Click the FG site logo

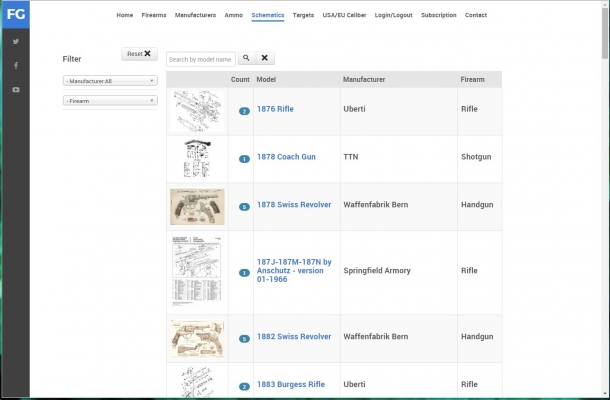[x=16, y=14]
